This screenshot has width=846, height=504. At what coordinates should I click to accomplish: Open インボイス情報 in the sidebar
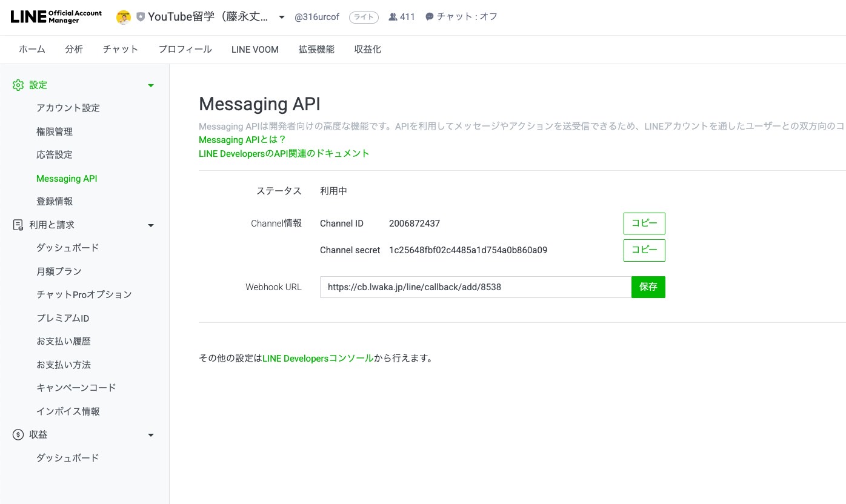(68, 411)
